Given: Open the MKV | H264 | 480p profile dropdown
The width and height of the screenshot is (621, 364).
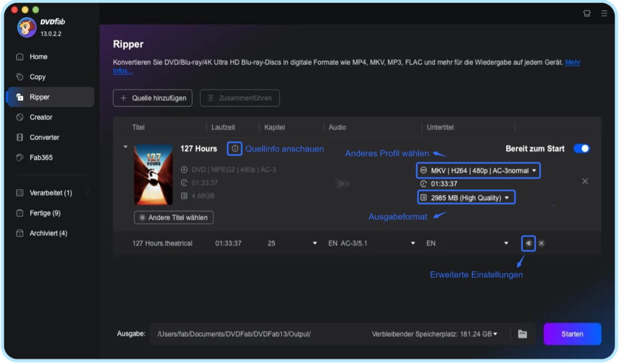Looking at the screenshot, I should point(478,171).
